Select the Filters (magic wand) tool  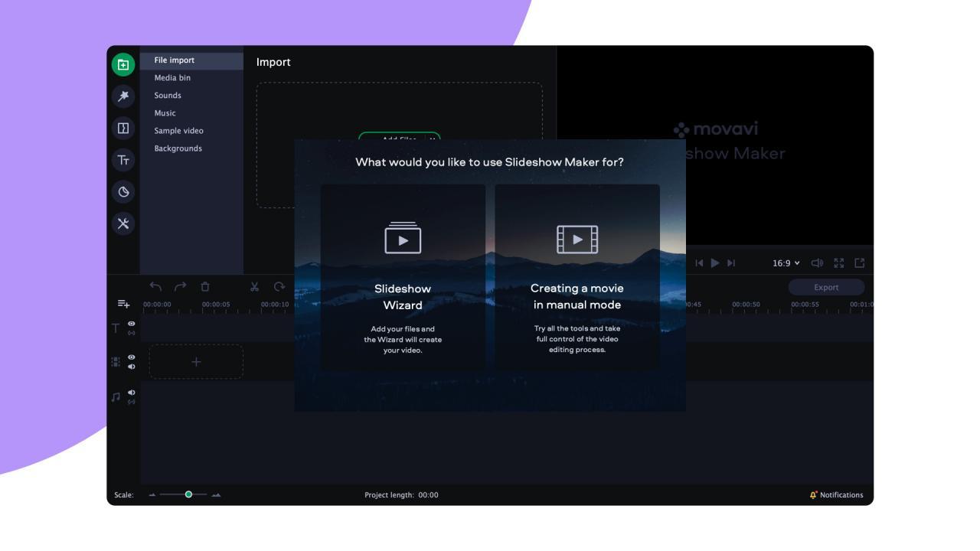(124, 96)
